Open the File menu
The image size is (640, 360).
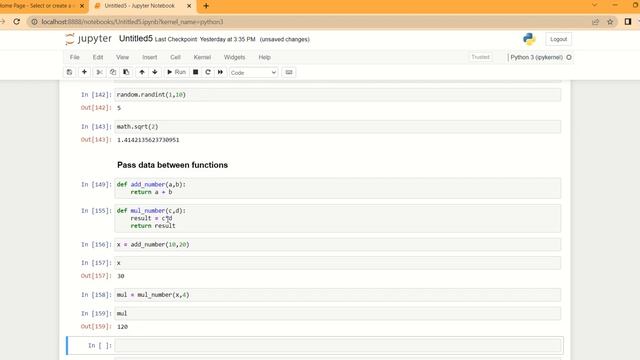(x=74, y=57)
